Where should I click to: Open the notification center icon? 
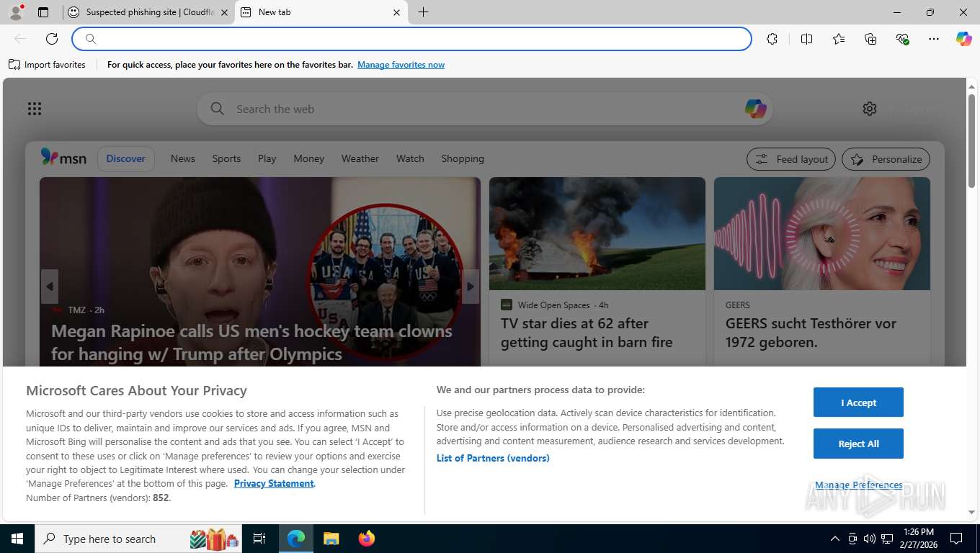pyautogui.click(x=956, y=539)
